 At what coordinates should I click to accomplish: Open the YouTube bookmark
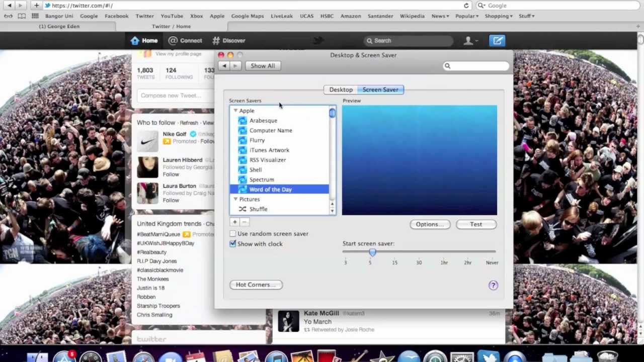172,16
